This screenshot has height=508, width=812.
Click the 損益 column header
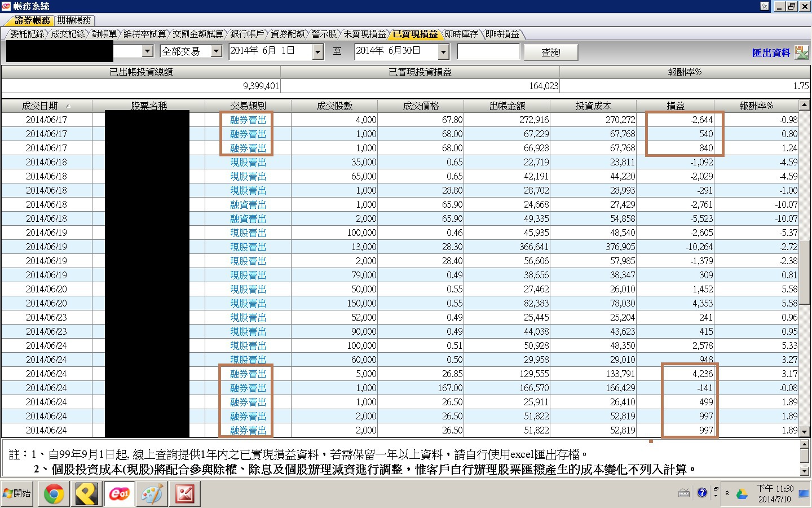[x=676, y=106]
